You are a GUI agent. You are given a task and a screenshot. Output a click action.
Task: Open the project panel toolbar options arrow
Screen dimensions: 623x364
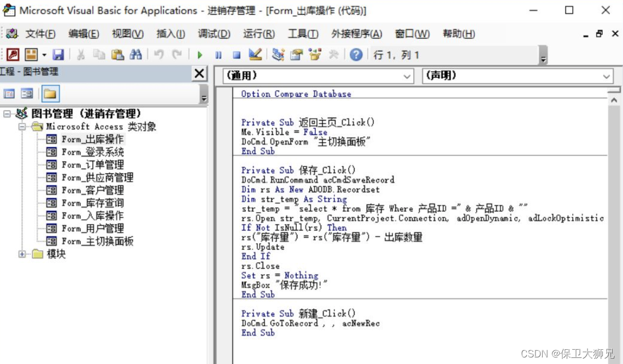pos(204,98)
